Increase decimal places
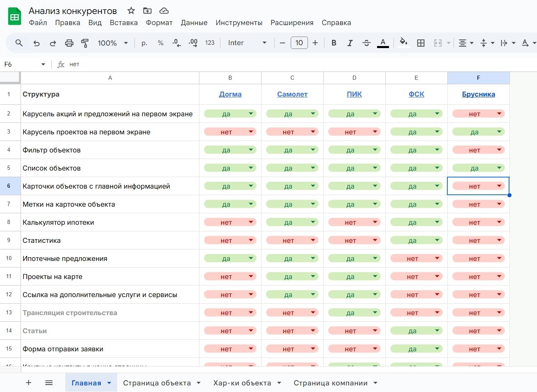The height and width of the screenshot is (392, 537). [x=193, y=43]
